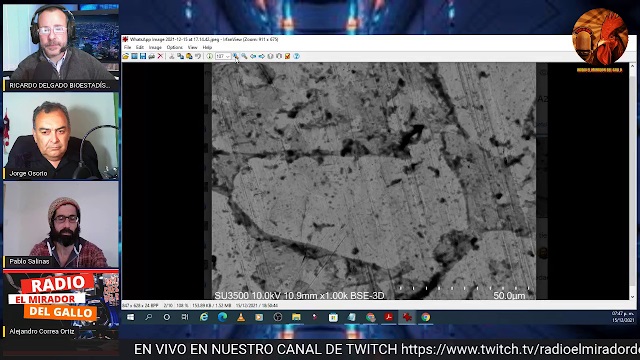Viewport: 640px width, 360px height.
Task: Click the '50.0µm' scale label on the image
Action: (x=509, y=296)
